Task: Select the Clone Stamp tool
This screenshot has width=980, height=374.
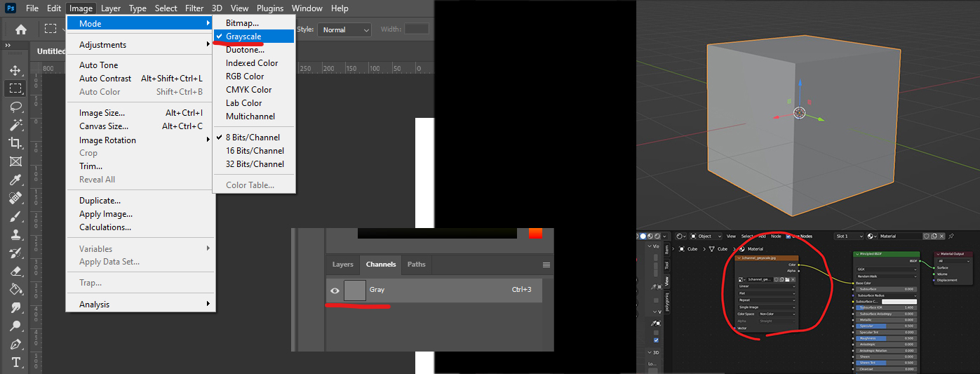Action: (15, 234)
